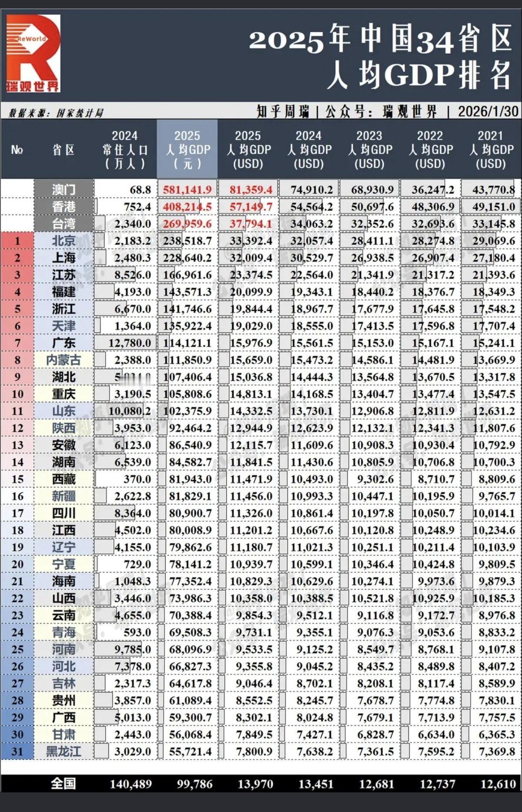Click Gansu's 2021 value 6,365.3

tap(497, 735)
